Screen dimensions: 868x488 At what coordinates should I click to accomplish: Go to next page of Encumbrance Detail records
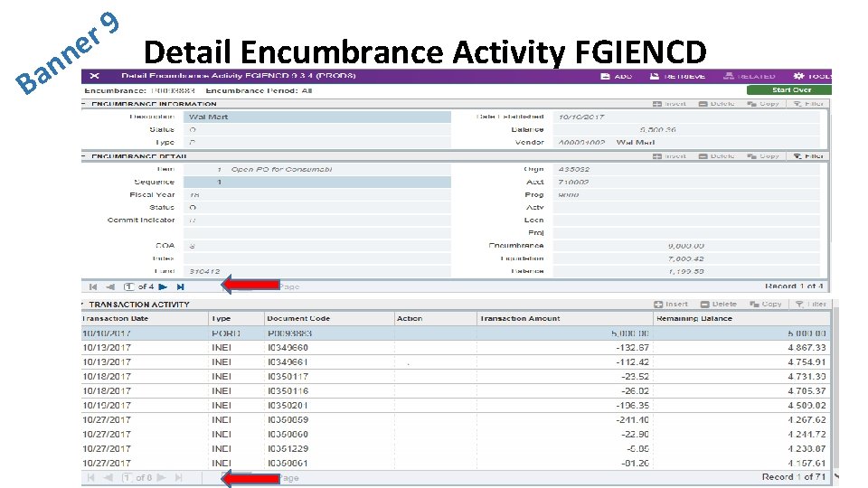(x=163, y=286)
